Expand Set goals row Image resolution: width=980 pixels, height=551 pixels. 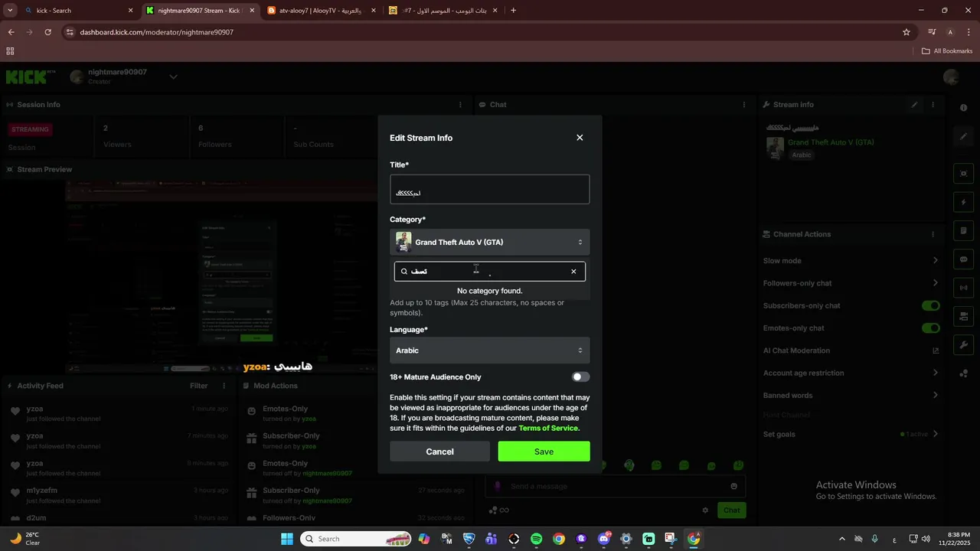[850, 434]
